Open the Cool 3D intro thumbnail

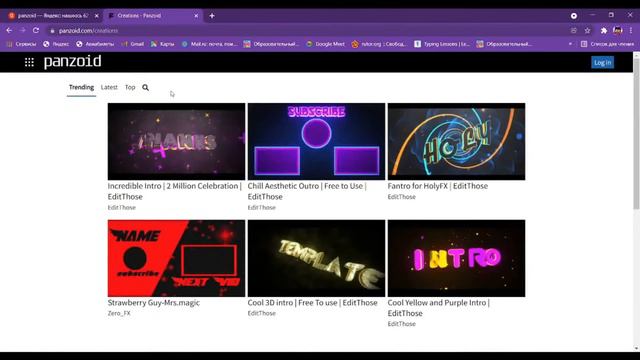point(316,258)
